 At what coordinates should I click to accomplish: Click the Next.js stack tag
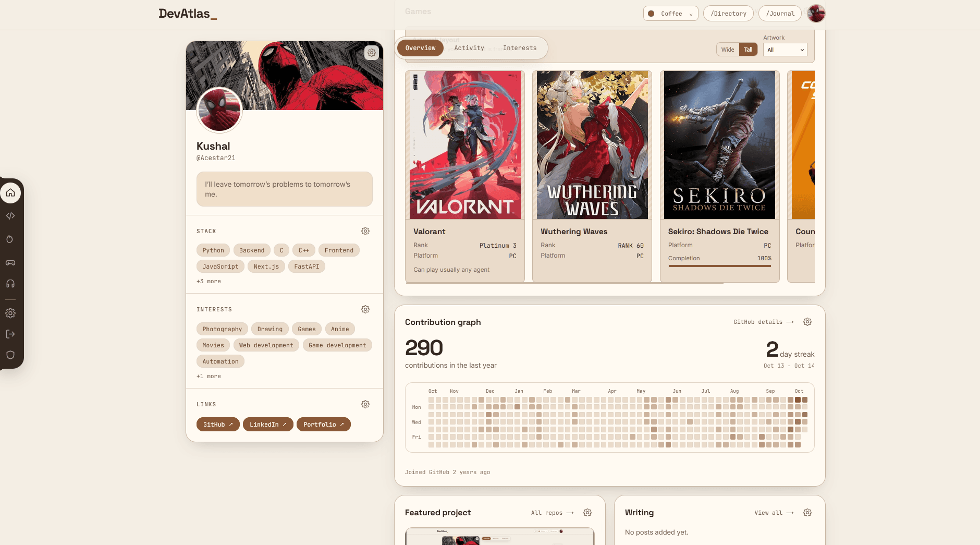click(x=266, y=267)
